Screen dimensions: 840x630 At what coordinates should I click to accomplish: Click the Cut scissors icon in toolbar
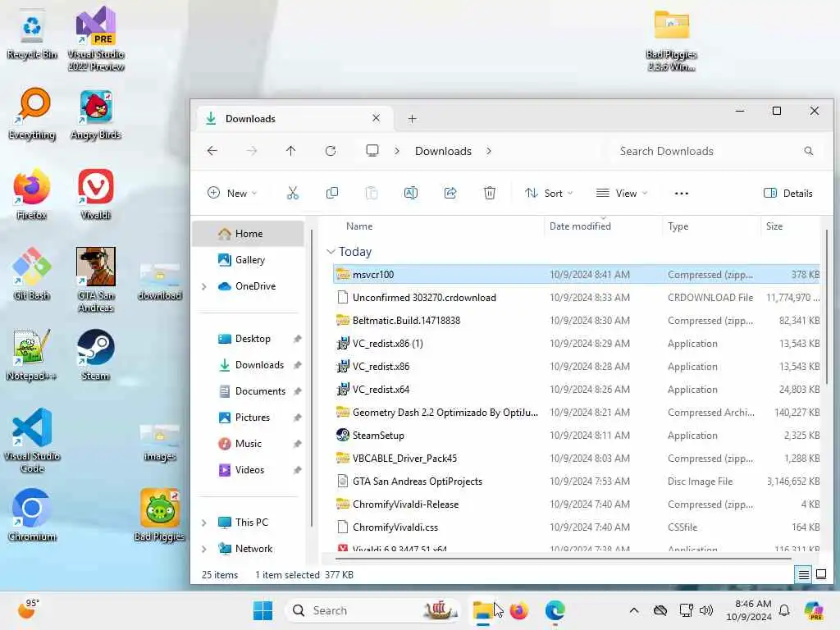[x=293, y=193]
